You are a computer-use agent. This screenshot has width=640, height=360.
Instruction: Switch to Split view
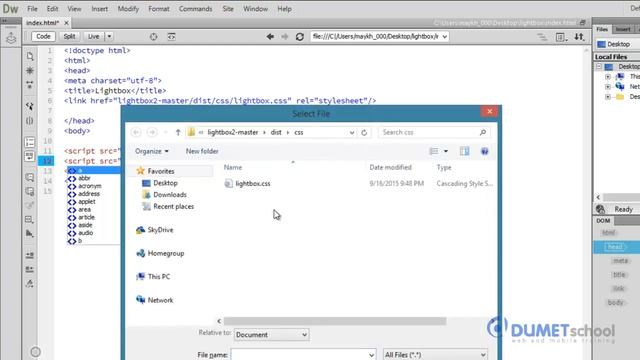69,36
